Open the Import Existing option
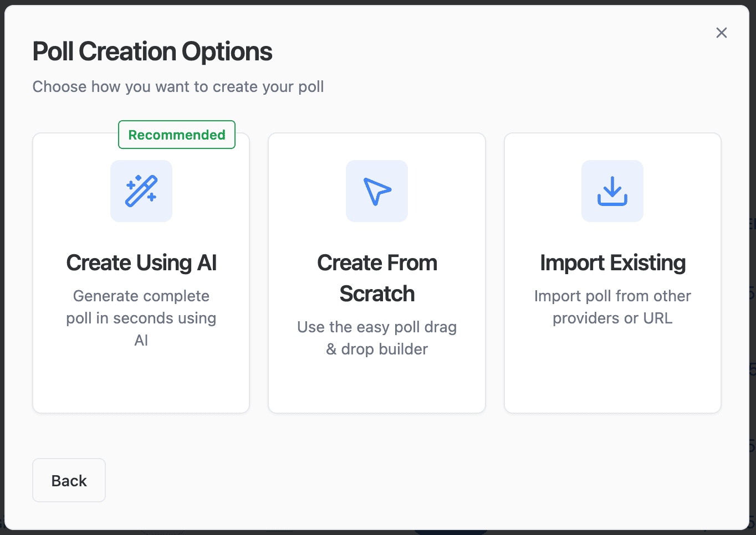The width and height of the screenshot is (756, 535). [x=612, y=272]
